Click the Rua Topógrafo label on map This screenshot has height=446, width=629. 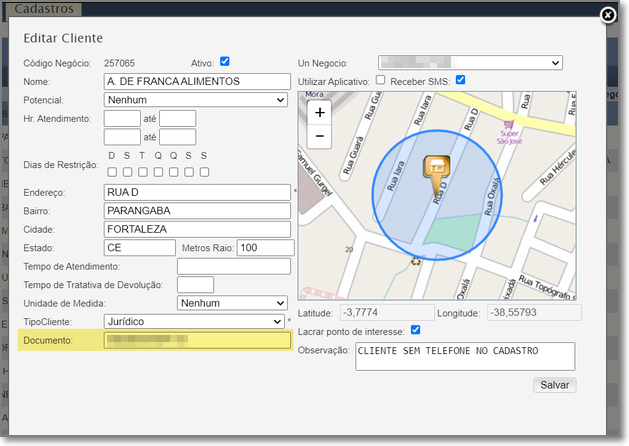(x=546, y=287)
